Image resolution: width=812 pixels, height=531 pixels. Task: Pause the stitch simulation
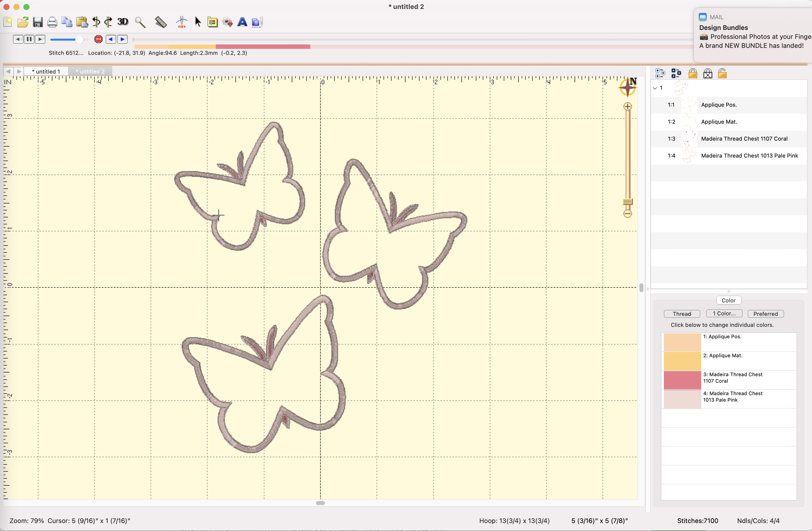click(29, 39)
